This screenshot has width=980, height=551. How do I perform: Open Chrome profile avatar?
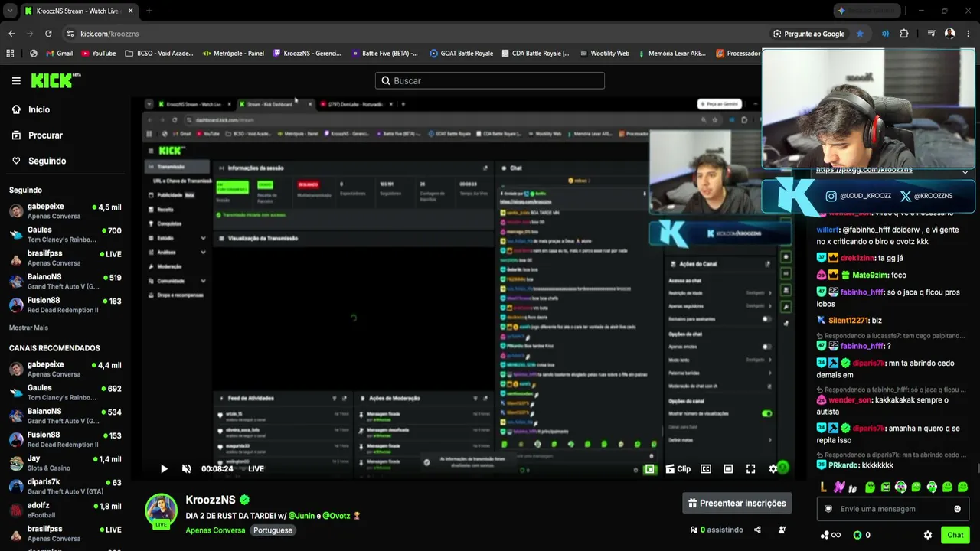pos(950,34)
